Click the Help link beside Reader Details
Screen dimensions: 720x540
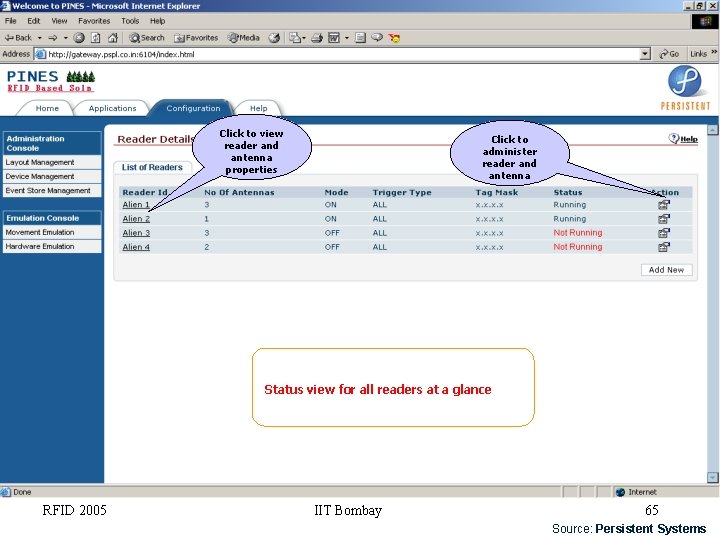point(683,139)
